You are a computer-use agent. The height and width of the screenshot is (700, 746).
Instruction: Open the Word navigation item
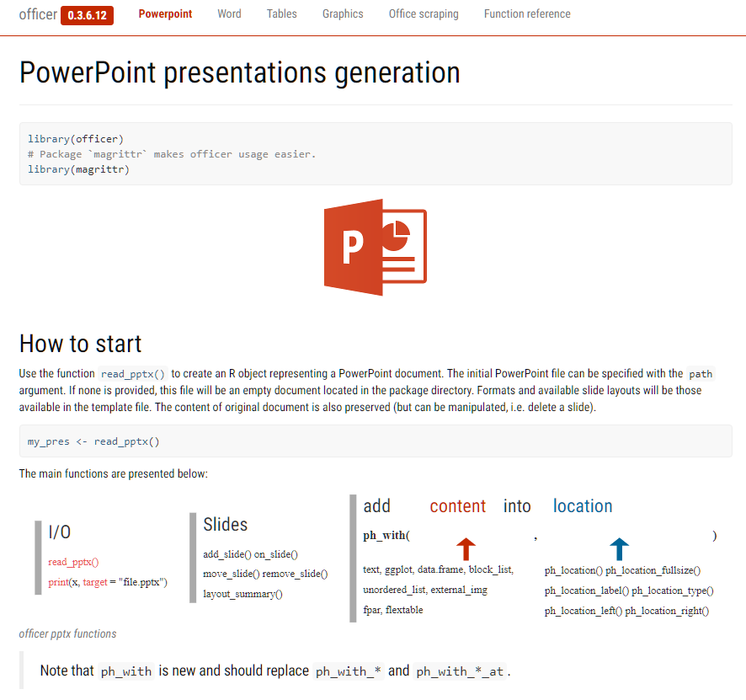click(229, 13)
